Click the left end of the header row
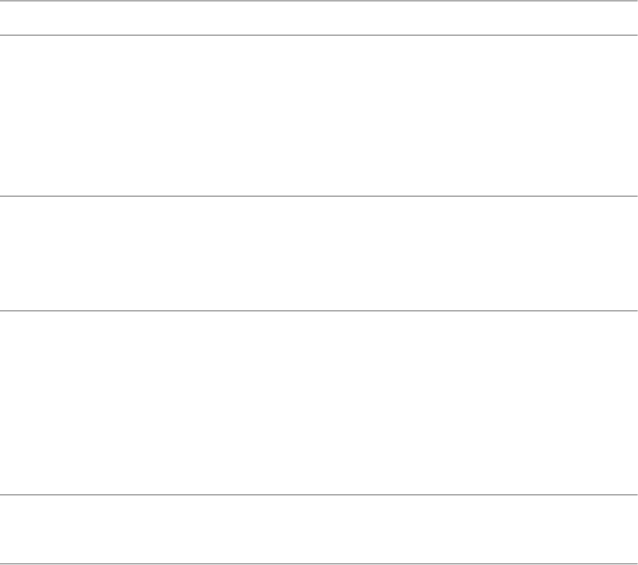Image resolution: width=638 pixels, height=565 pixels. [15, 18]
